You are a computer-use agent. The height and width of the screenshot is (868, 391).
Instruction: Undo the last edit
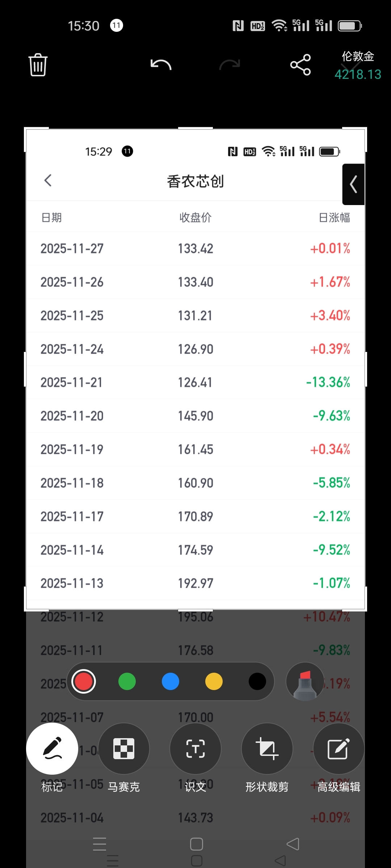click(x=161, y=65)
